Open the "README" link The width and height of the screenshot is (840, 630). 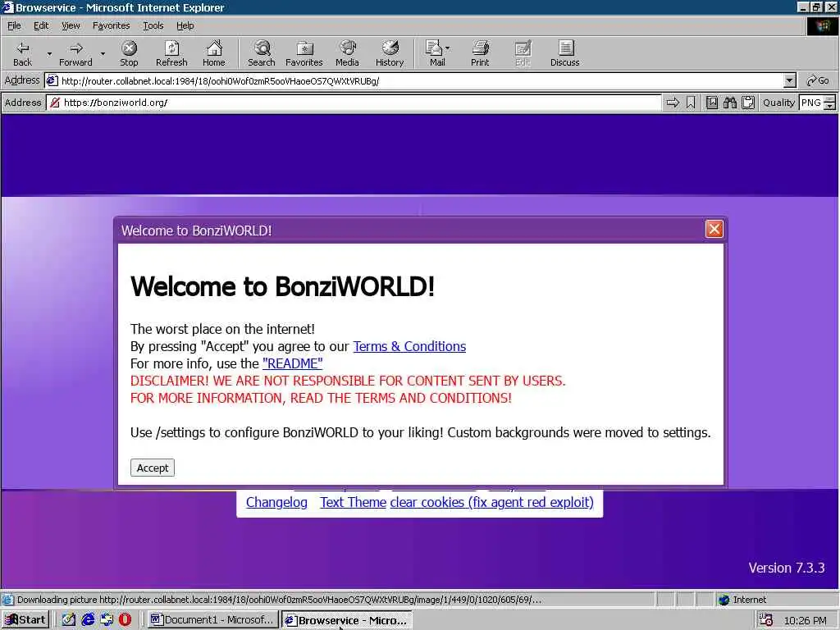pos(293,363)
